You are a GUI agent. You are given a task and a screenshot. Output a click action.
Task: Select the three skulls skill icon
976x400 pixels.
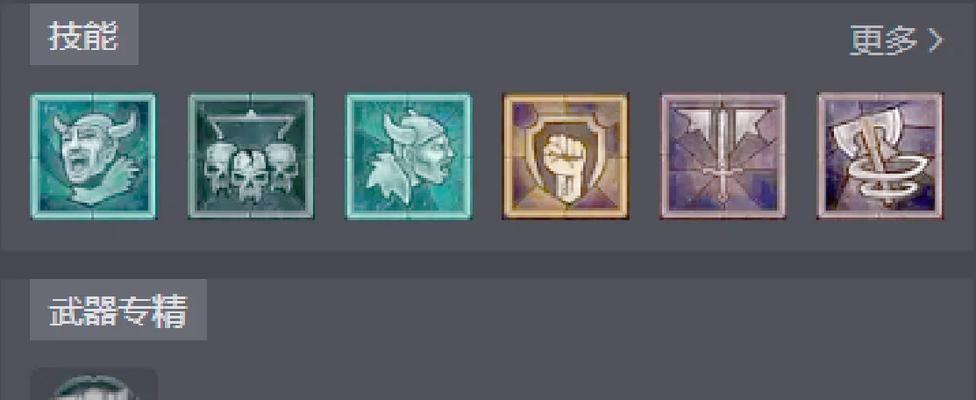(x=251, y=156)
